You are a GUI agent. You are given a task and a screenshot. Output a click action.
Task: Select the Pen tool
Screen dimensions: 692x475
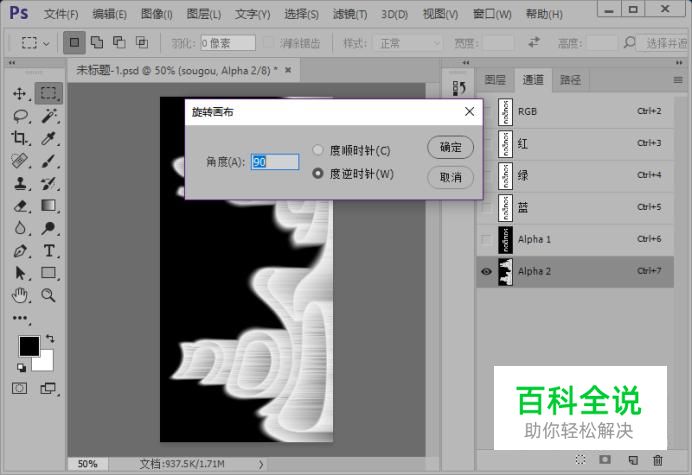click(x=20, y=251)
